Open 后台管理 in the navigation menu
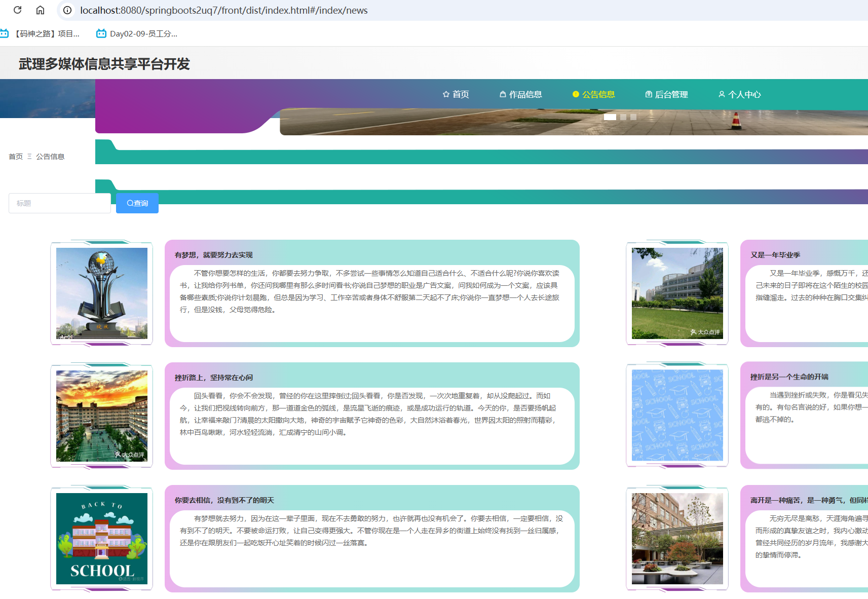 [x=667, y=94]
